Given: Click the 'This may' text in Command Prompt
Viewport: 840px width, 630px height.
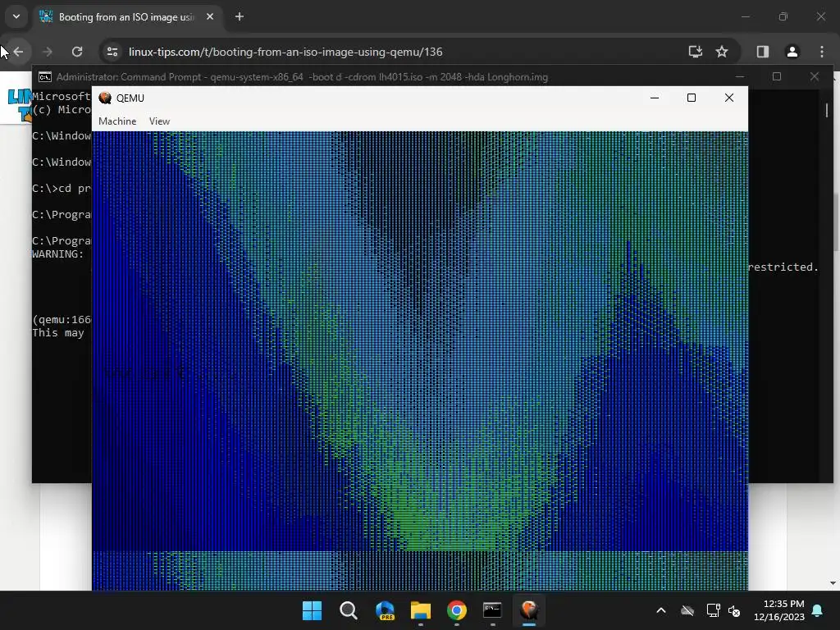Looking at the screenshot, I should coord(58,333).
